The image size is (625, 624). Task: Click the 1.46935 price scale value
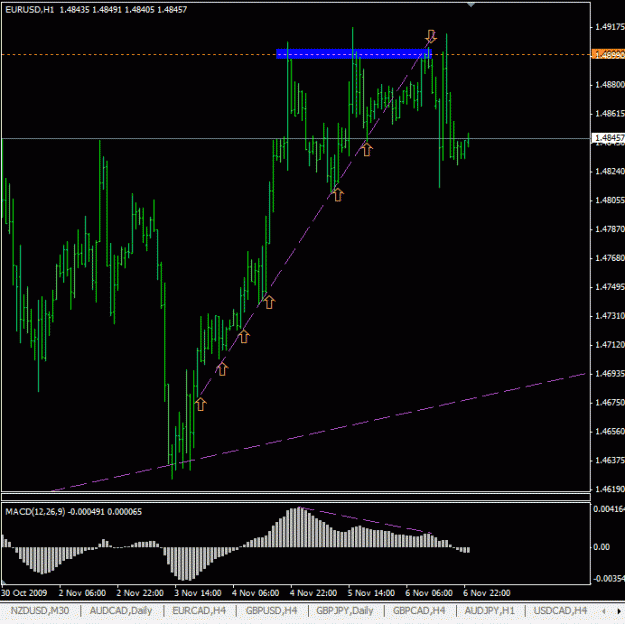(609, 374)
